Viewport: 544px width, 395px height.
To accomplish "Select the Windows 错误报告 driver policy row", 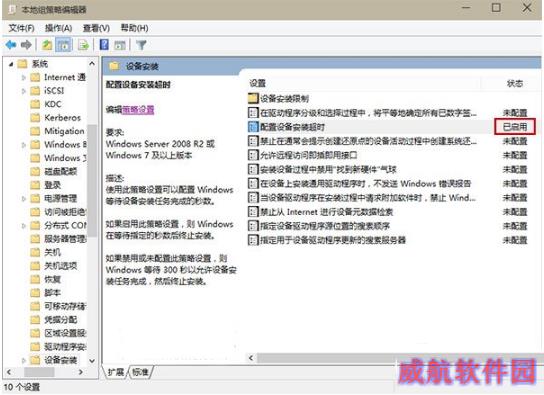I will [388, 183].
